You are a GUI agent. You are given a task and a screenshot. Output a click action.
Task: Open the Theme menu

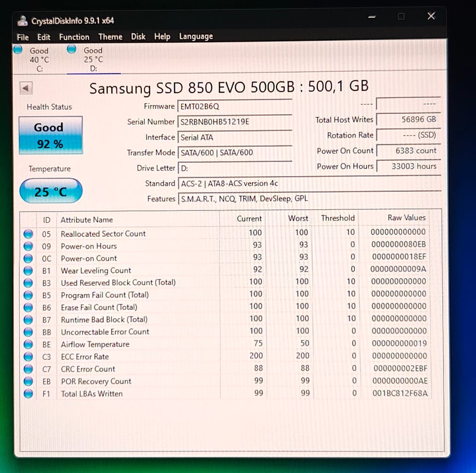click(x=110, y=37)
